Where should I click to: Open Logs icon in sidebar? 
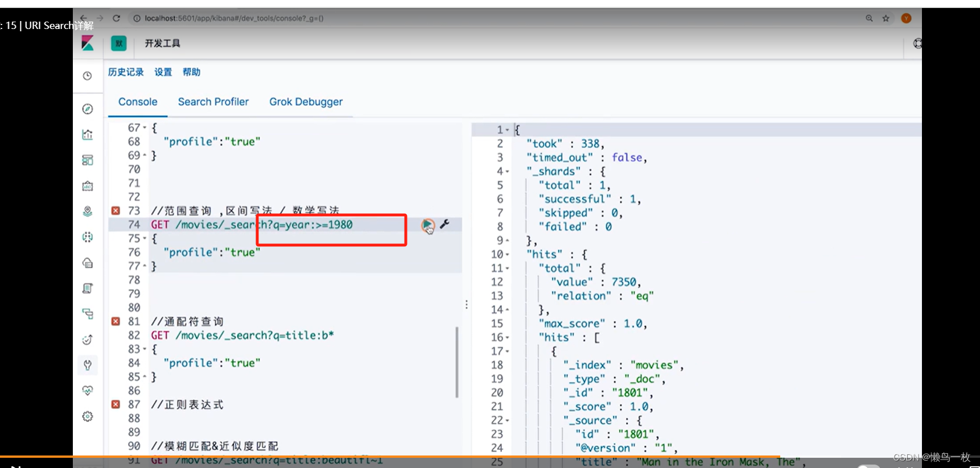click(88, 288)
